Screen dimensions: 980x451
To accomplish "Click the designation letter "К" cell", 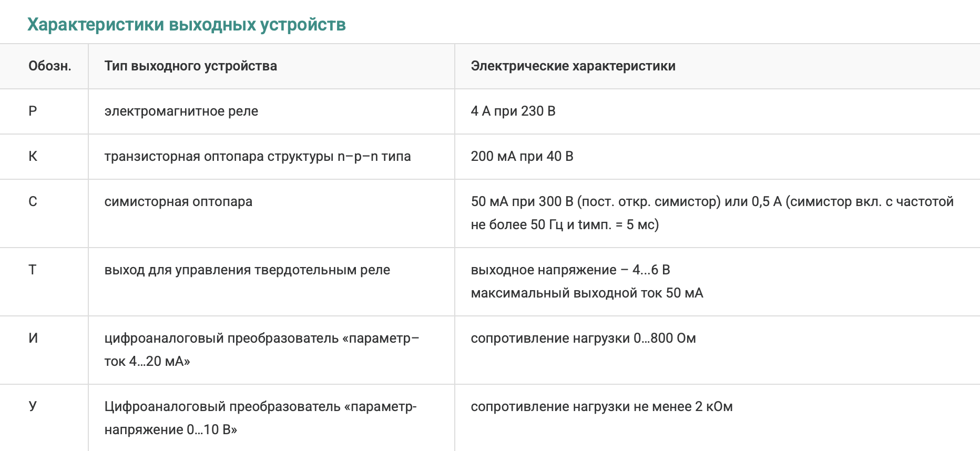I will click(x=33, y=157).
